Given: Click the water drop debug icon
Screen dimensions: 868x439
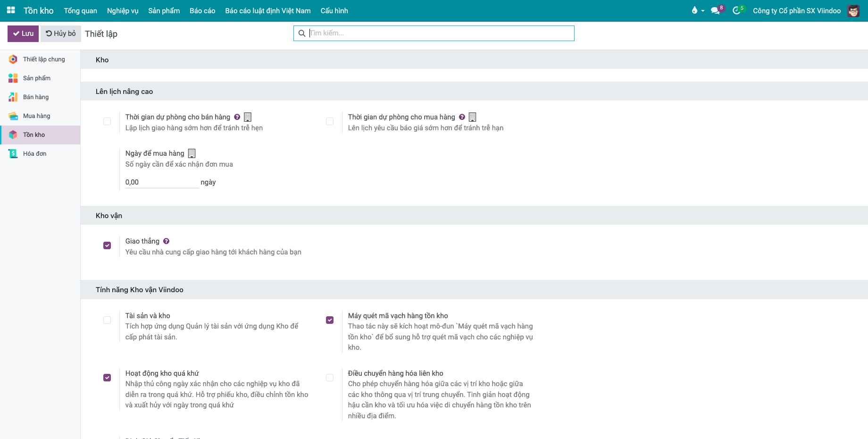Looking at the screenshot, I should tap(694, 10).
